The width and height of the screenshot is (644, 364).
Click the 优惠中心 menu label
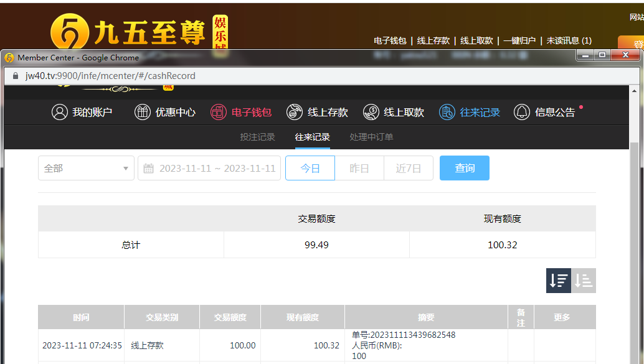(176, 112)
